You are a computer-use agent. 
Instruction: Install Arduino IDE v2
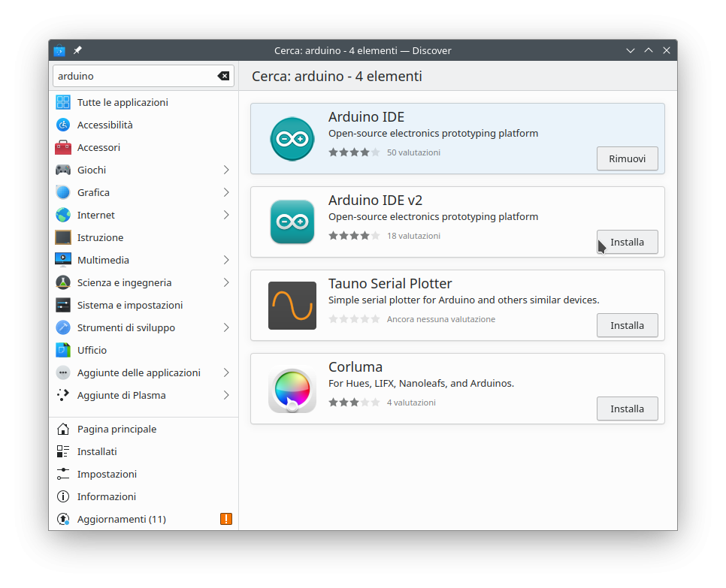[628, 242]
